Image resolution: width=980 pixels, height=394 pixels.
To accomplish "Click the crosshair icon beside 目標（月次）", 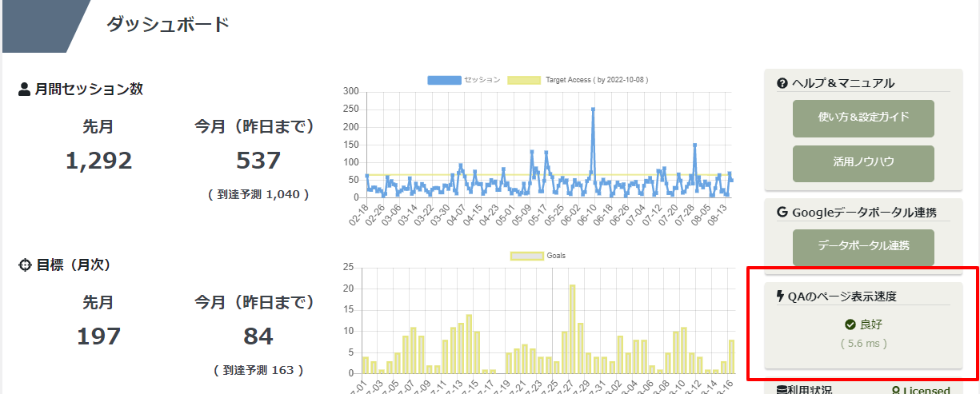I will click(24, 265).
